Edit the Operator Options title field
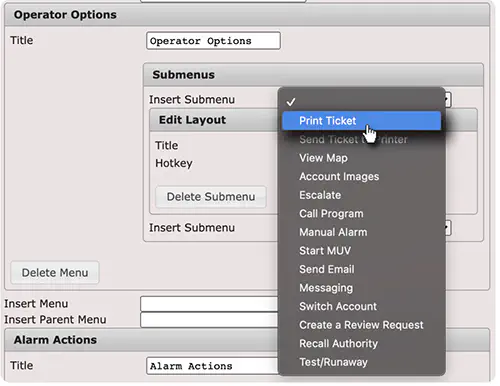500x386 pixels. 213,41
